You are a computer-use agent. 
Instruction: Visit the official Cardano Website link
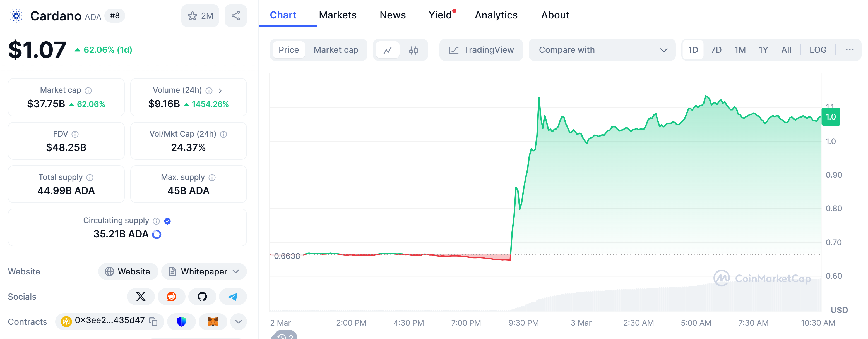point(128,271)
